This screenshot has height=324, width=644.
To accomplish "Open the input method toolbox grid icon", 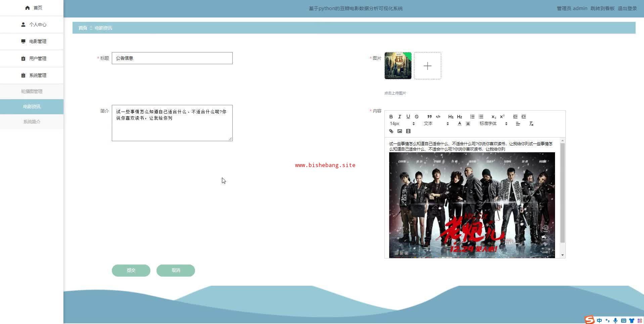I will pos(640,321).
